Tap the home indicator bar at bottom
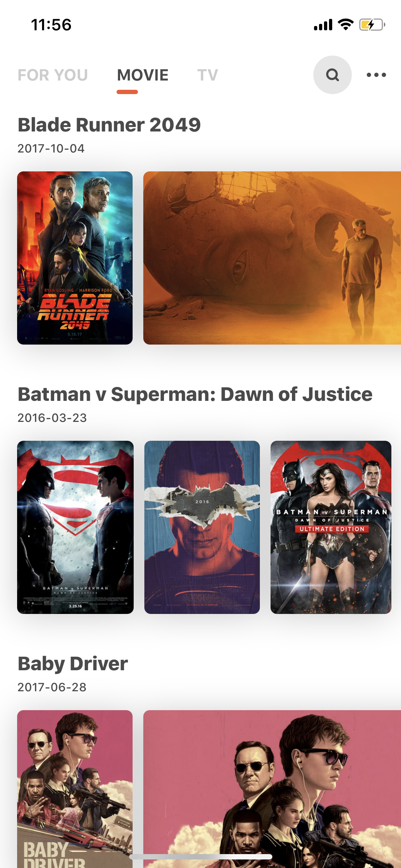The height and width of the screenshot is (868, 401). pyautogui.click(x=201, y=857)
